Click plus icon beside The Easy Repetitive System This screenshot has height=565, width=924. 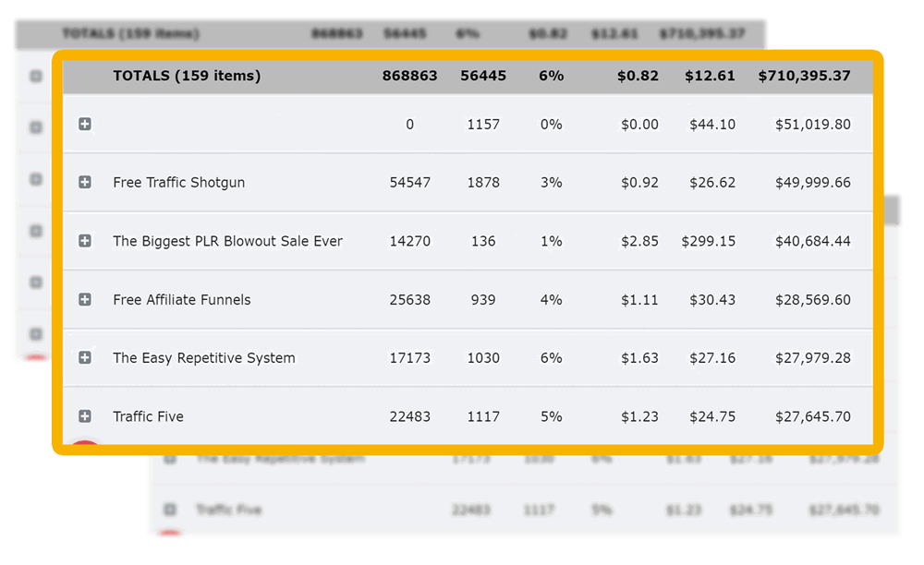point(85,357)
